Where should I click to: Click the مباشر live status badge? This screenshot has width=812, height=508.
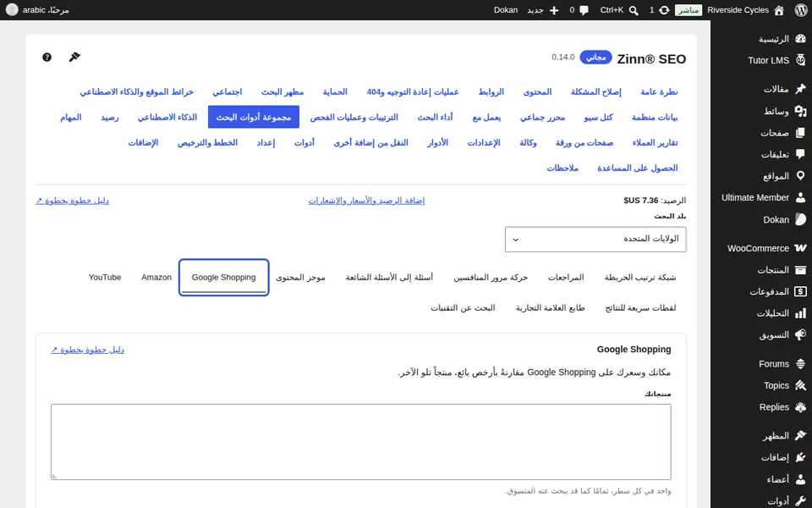tap(689, 10)
